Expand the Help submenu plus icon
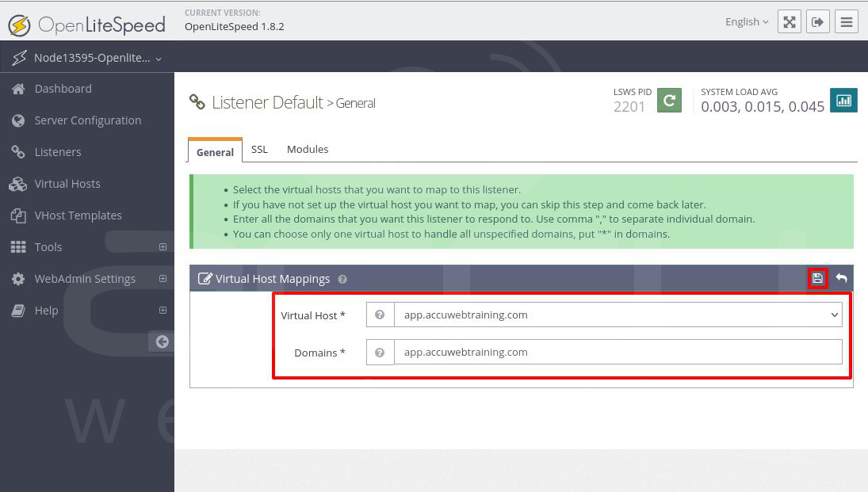 163,310
